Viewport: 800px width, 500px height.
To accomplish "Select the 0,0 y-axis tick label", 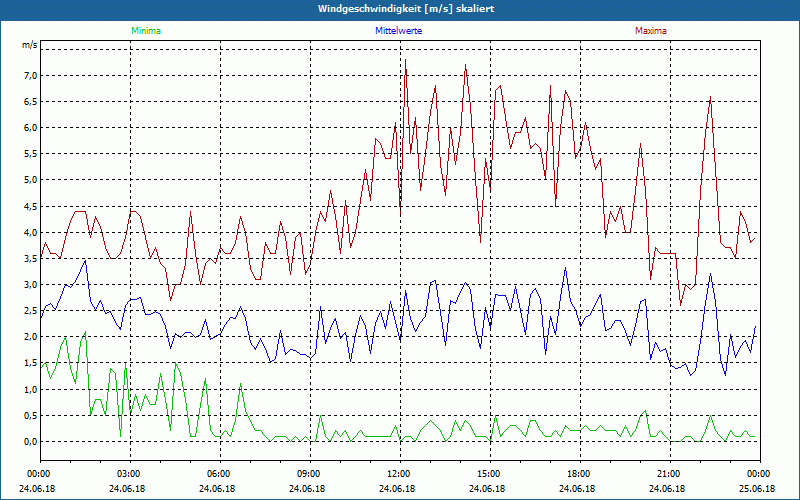I will [30, 441].
